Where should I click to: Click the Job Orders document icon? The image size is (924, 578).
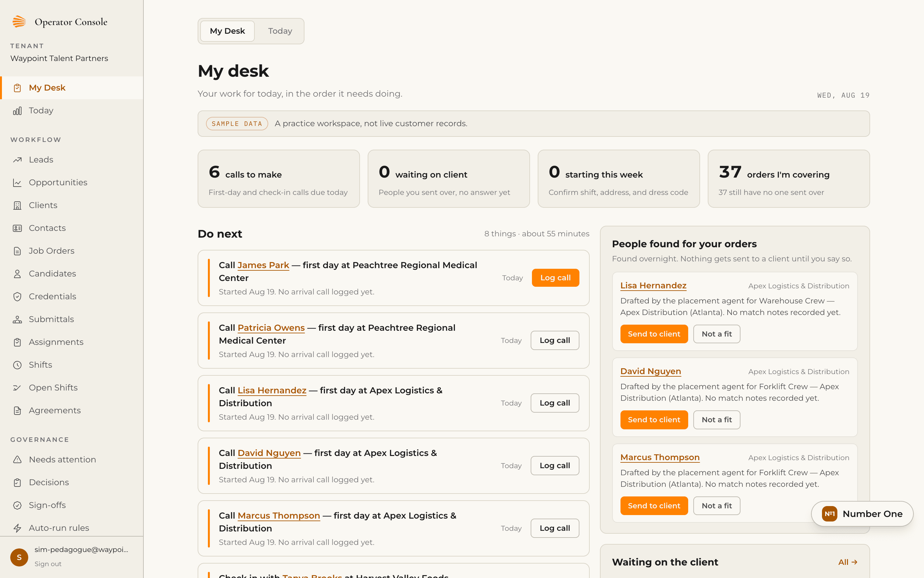(x=17, y=251)
